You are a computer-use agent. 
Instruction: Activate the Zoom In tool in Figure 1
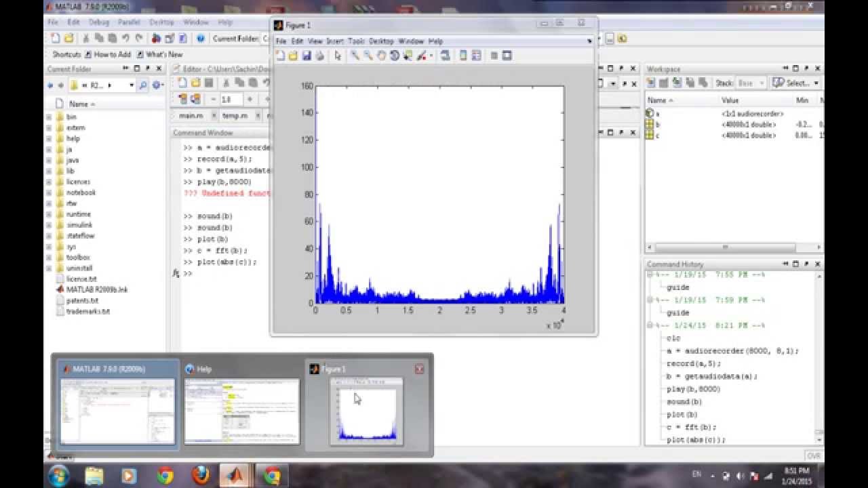(x=355, y=56)
